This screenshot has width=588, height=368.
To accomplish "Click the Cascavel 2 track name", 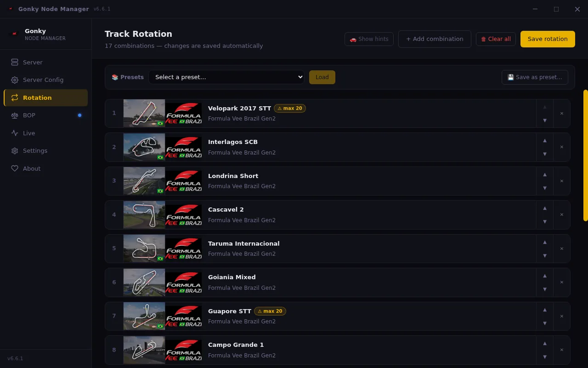I will 226,209.
